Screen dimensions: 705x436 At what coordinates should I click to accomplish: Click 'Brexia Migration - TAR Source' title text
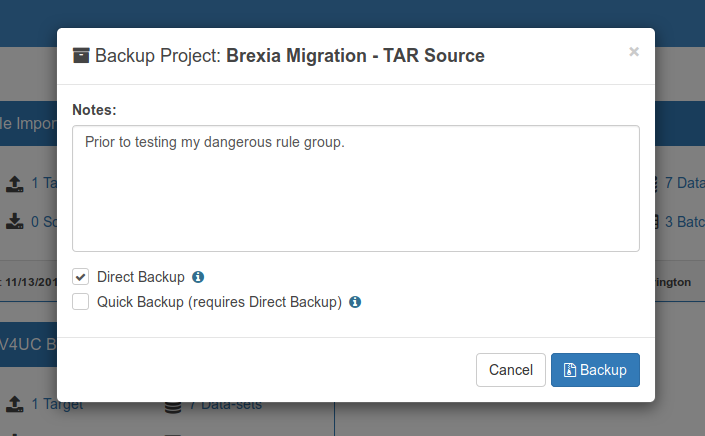click(355, 56)
